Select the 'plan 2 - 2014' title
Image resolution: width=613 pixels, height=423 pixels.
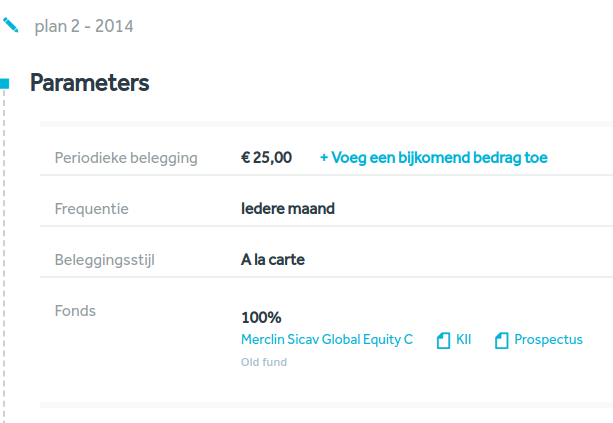click(84, 26)
